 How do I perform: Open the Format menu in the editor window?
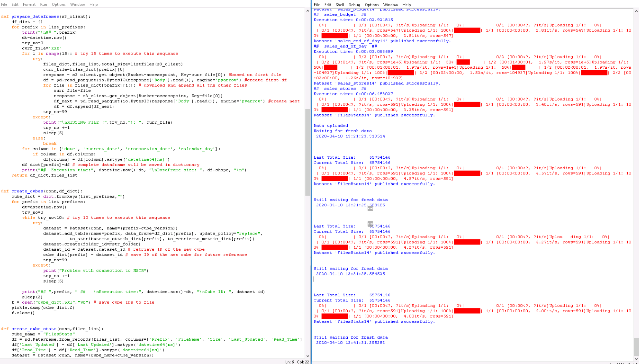pos(29,4)
